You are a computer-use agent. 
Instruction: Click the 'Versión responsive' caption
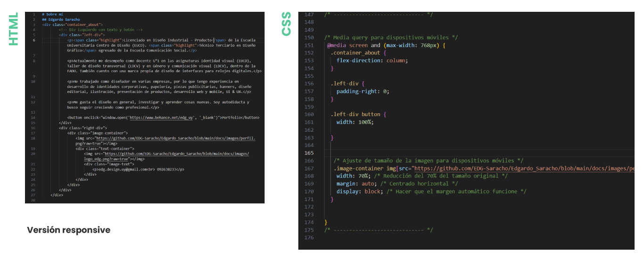[68, 230]
